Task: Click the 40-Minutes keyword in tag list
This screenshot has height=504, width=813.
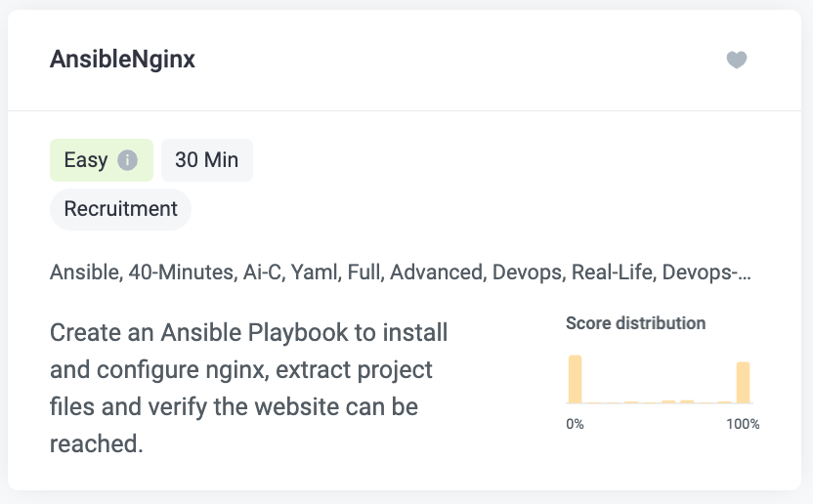Action: click(x=181, y=273)
